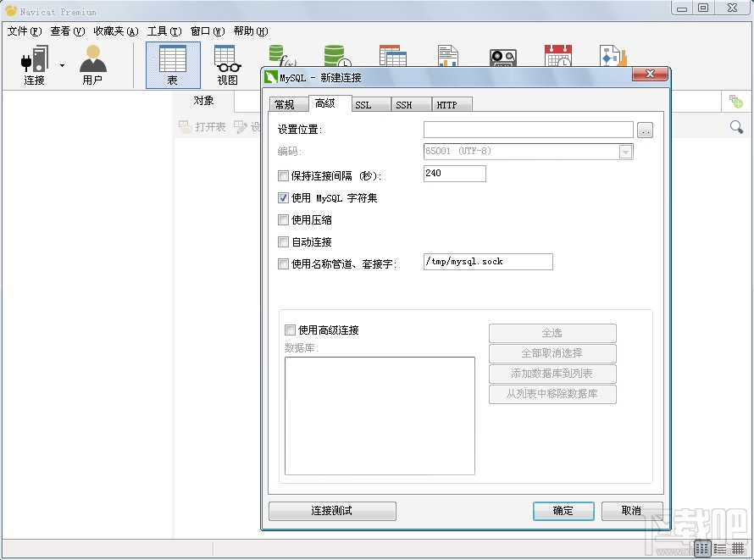
Task: Click the search magnifier icon in main window
Action: click(x=736, y=127)
